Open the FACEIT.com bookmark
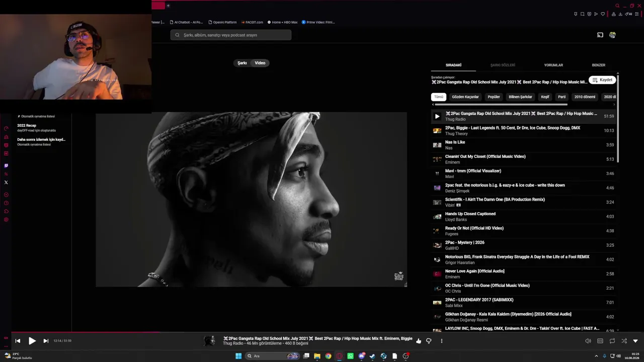 point(252,22)
